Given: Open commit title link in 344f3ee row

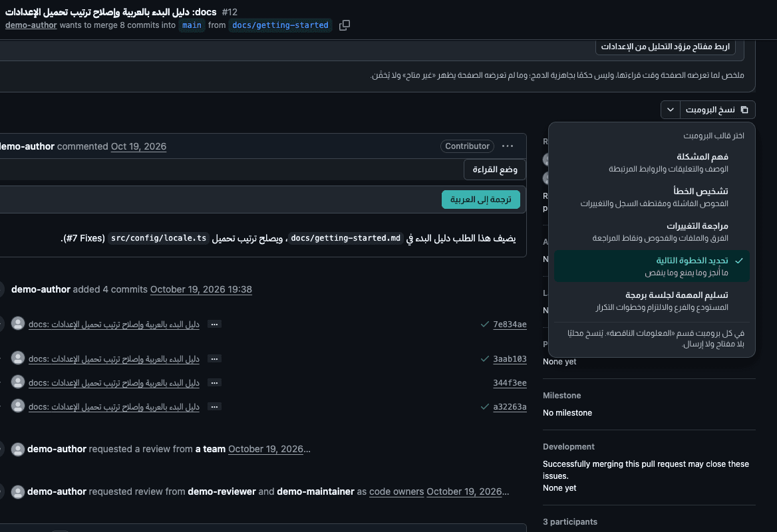Looking at the screenshot, I should pyautogui.click(x=114, y=383).
